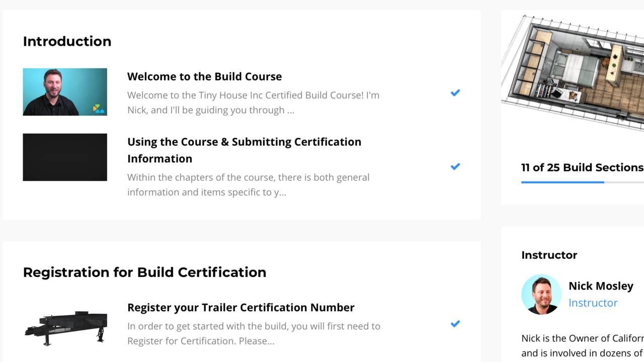
Task: Click checkmark next to Register your Trailer lesson
Action: [x=455, y=324]
